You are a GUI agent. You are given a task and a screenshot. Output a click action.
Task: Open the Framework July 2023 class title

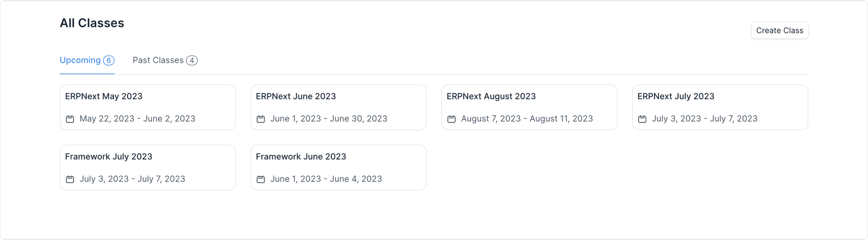coord(108,156)
